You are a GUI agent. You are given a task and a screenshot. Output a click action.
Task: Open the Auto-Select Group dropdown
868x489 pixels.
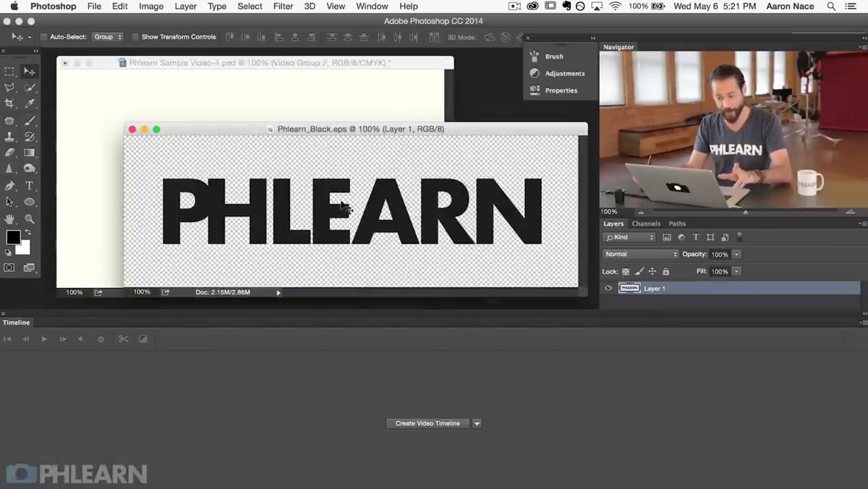(108, 37)
